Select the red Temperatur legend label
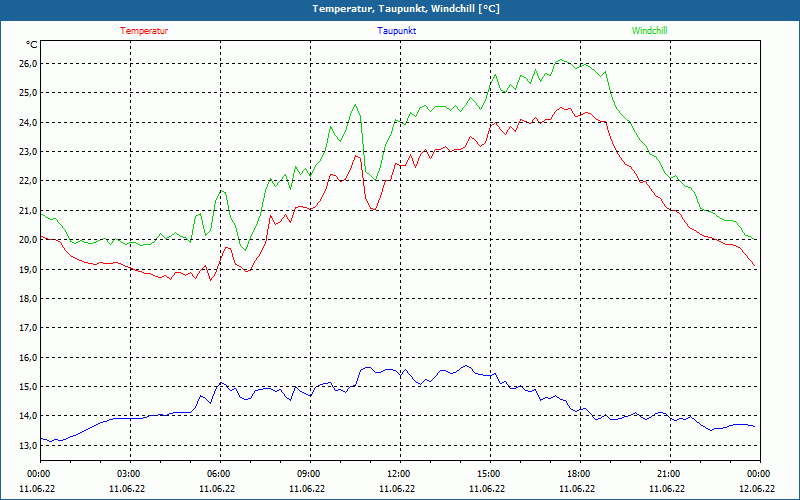This screenshot has width=800, height=500. coord(144,31)
